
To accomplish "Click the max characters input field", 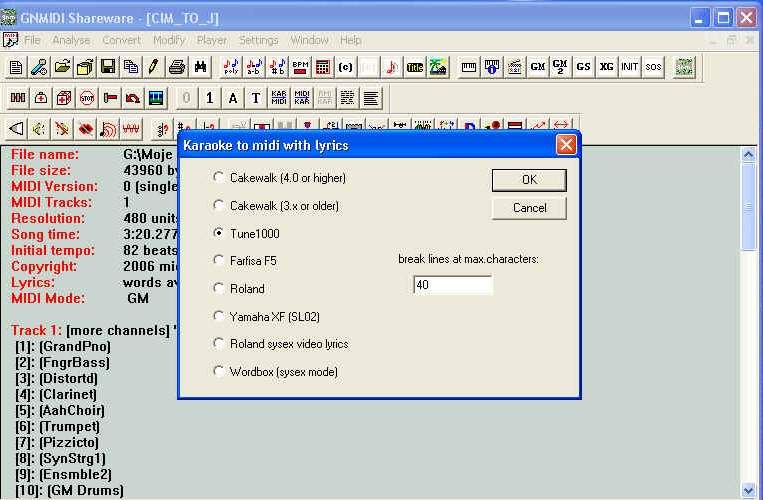I will [452, 285].
